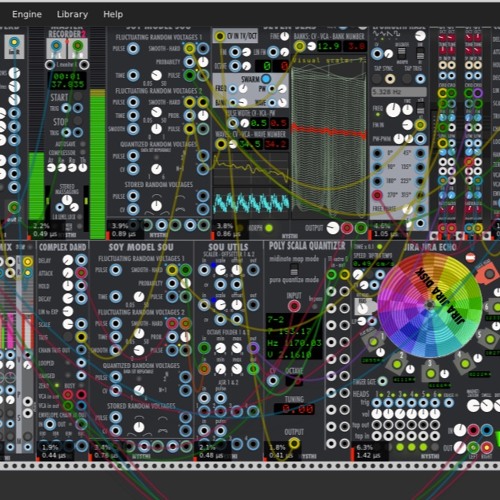The image size is (500, 500).
Task: Click the green wave number display 34.5
Action: pos(250,144)
